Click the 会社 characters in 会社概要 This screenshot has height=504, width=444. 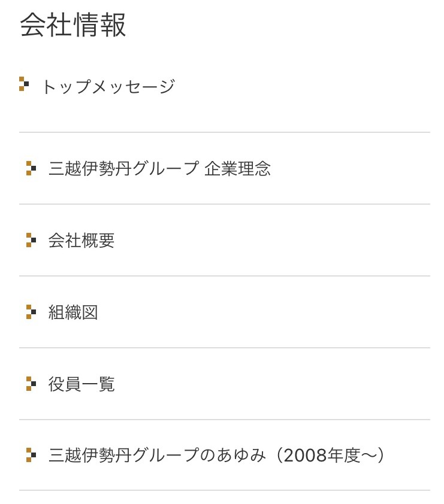(x=65, y=241)
